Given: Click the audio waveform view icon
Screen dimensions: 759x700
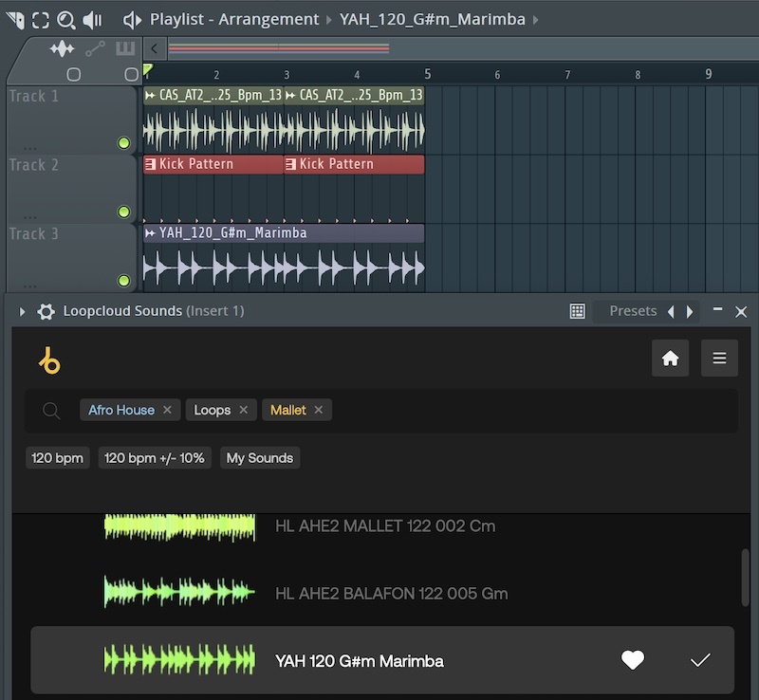Looking at the screenshot, I should point(62,48).
